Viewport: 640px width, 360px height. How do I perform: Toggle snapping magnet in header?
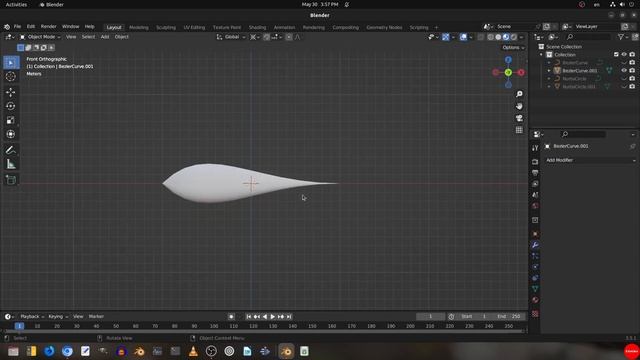(x=267, y=37)
